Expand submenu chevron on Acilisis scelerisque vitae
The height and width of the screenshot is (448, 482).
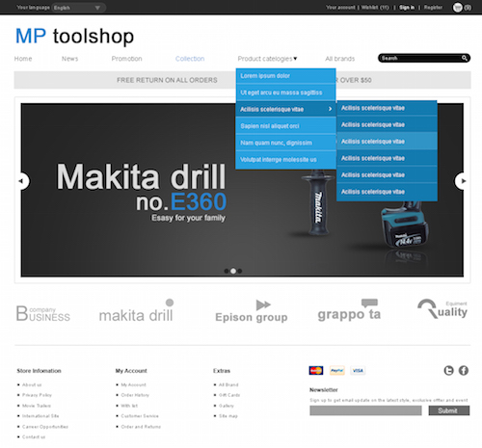pos(330,109)
